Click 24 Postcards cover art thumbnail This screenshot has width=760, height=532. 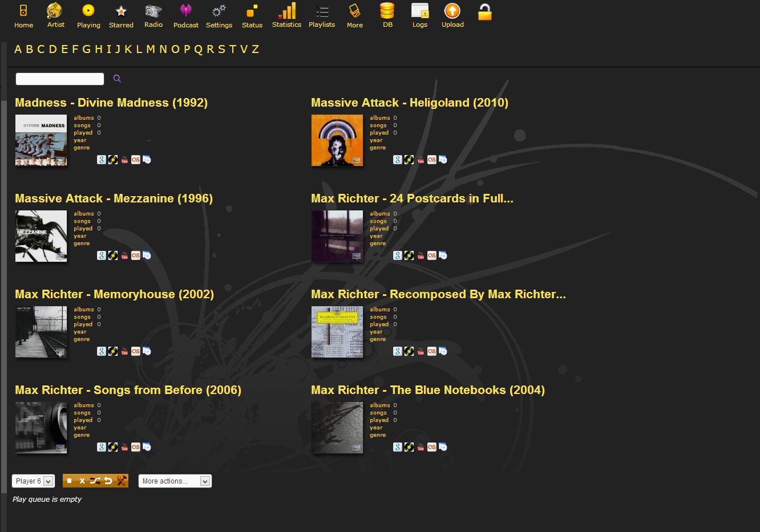tap(337, 236)
